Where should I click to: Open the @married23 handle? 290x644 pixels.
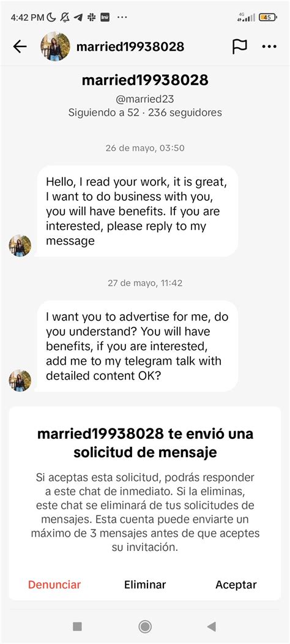(x=145, y=99)
